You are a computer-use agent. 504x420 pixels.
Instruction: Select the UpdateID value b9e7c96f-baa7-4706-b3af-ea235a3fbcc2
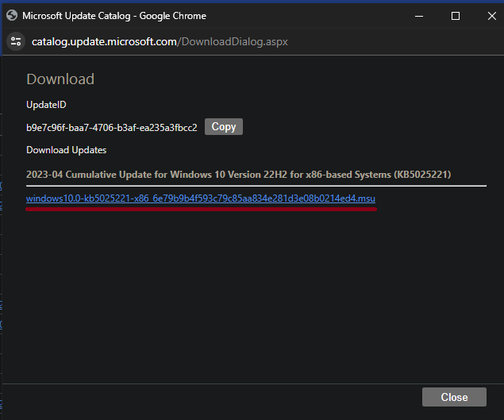pos(112,128)
